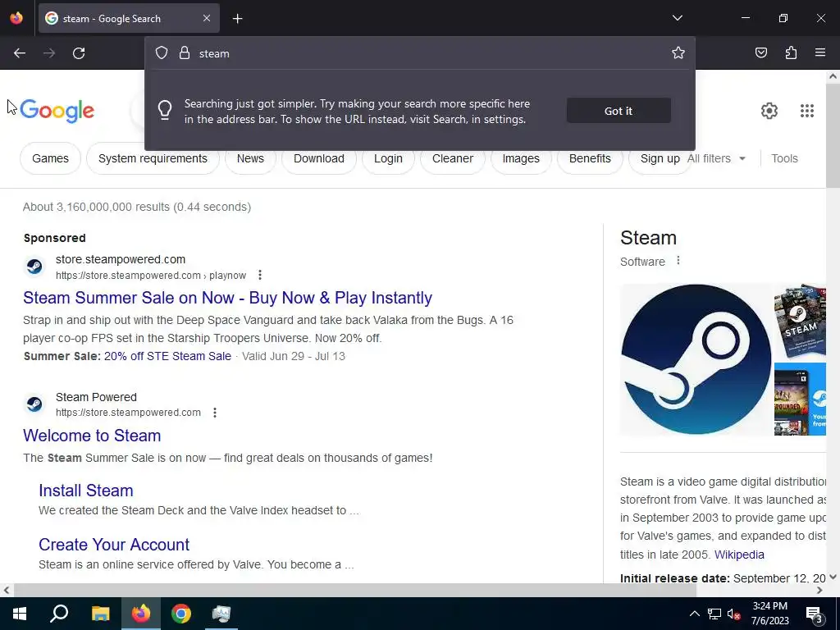Select the Images filter chip
Viewport: 840px width, 630px height.
point(521,158)
